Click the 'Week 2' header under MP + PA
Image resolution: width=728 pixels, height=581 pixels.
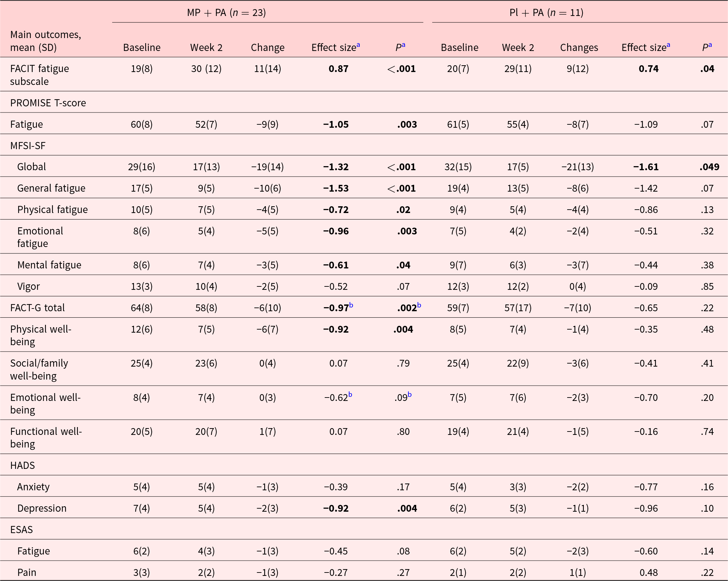tap(206, 48)
